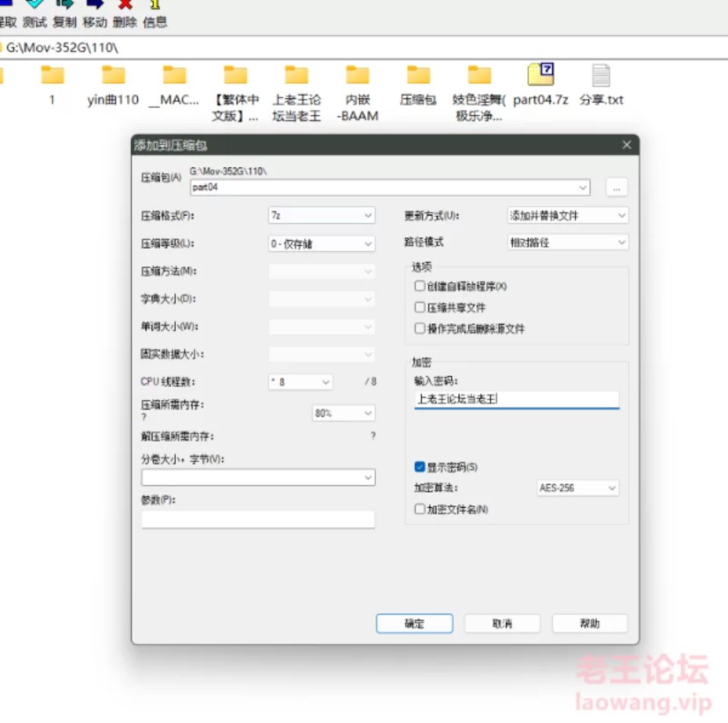Select the 上老王论坛当老王 folder

click(297, 93)
